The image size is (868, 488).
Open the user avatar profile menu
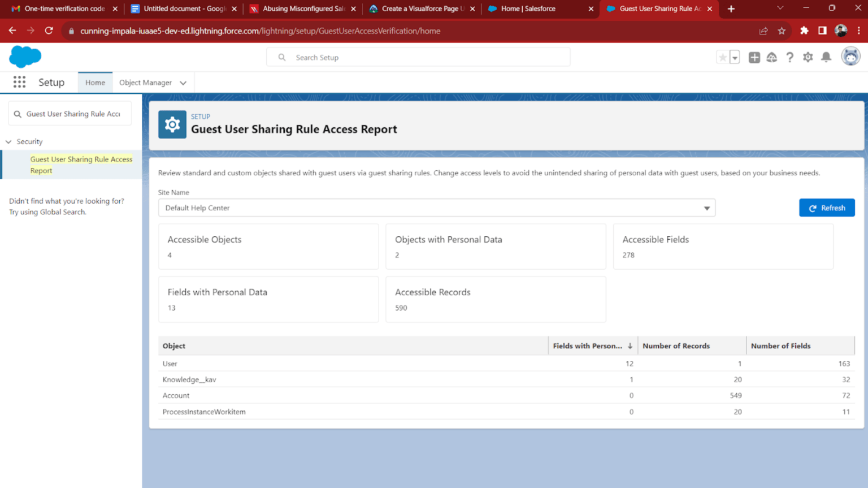[850, 56]
